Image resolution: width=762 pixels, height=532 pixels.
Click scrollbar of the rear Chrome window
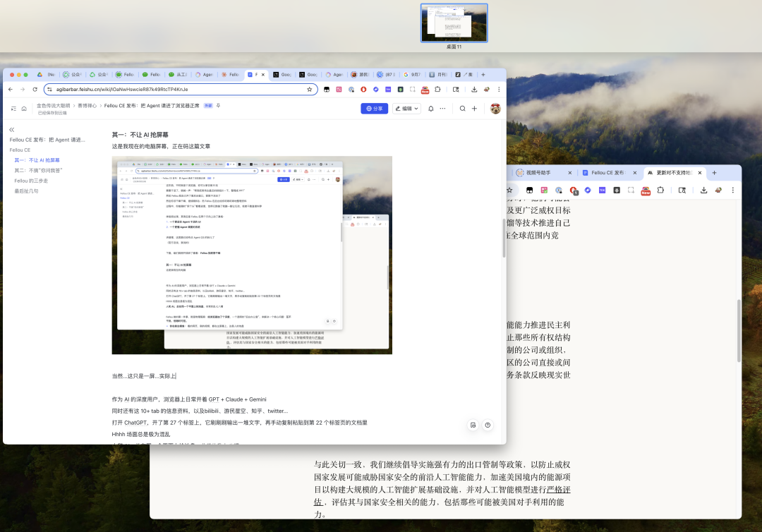(x=739, y=330)
